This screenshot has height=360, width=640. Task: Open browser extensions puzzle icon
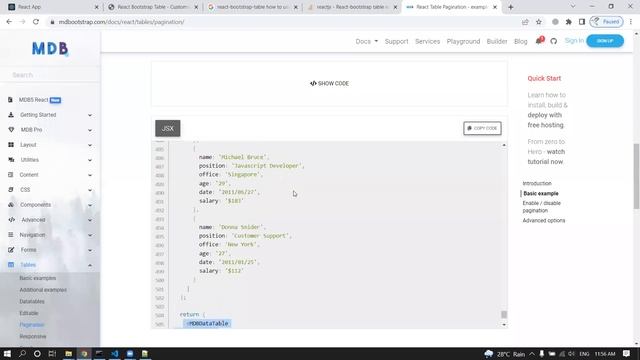(x=569, y=22)
